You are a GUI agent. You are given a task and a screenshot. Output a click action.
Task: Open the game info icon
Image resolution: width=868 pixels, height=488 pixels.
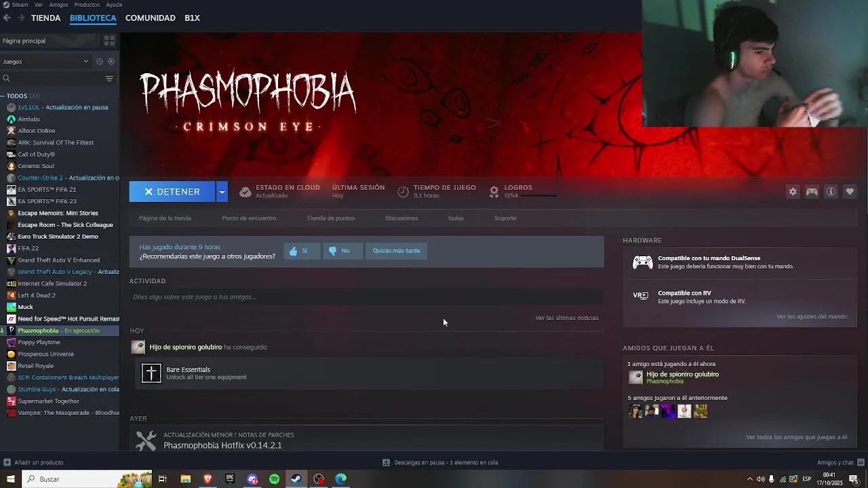click(831, 192)
